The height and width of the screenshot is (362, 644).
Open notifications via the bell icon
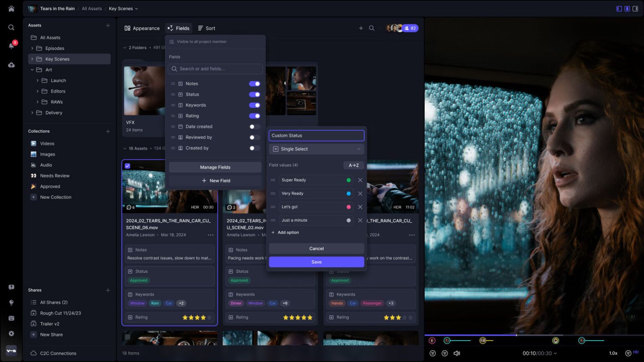tap(11, 46)
